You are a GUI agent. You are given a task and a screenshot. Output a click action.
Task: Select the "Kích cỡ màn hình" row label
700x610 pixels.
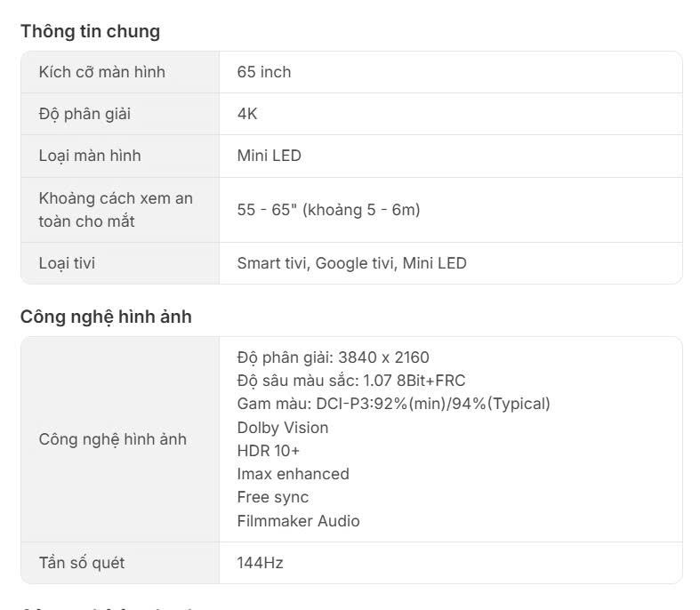[x=101, y=72]
